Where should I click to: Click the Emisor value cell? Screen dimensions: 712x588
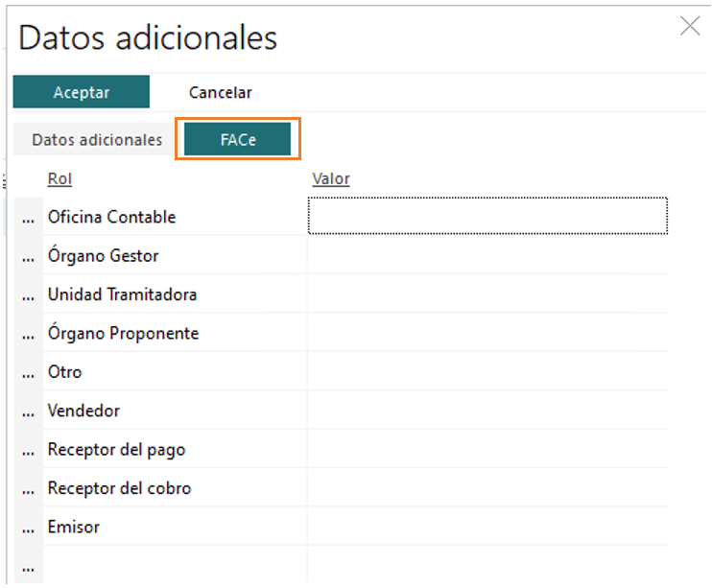[487, 527]
